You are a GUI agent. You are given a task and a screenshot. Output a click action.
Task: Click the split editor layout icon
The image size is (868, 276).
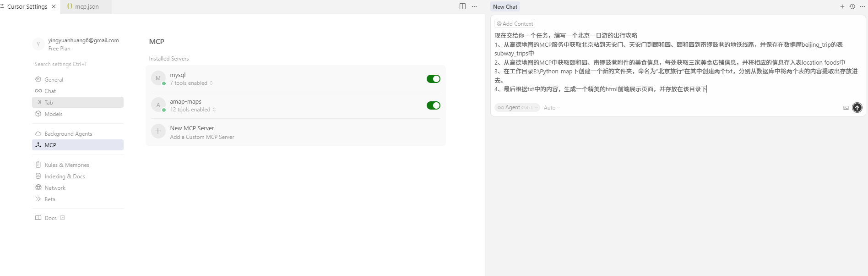point(462,6)
